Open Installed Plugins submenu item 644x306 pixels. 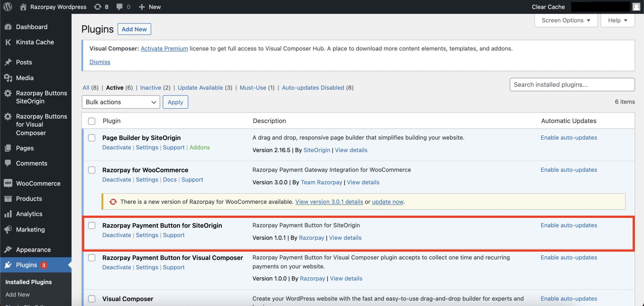(29, 282)
